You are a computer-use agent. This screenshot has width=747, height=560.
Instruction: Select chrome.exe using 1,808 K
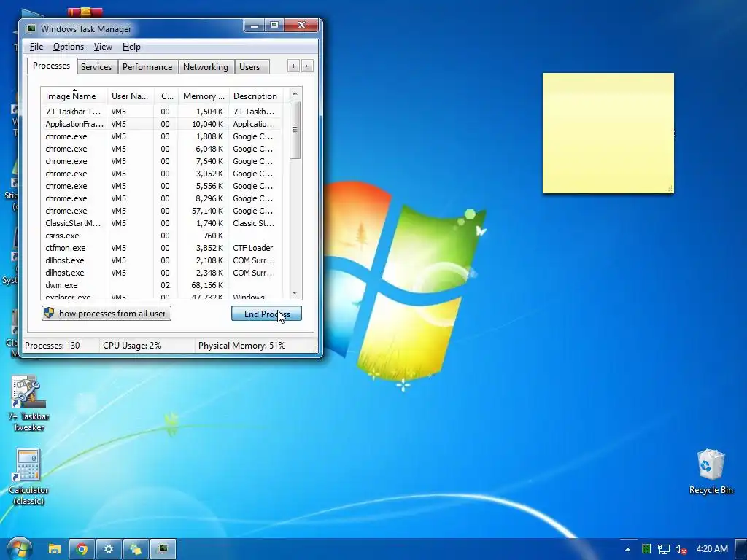(162, 136)
